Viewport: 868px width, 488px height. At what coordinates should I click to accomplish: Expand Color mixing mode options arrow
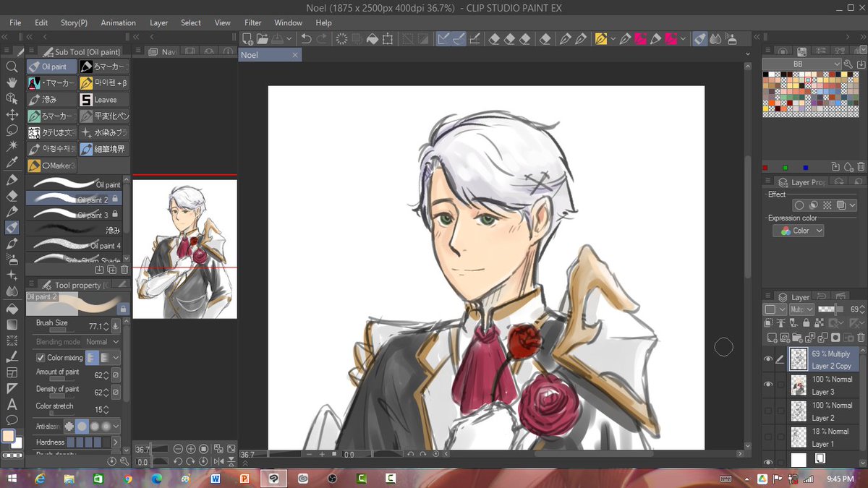[x=116, y=357]
